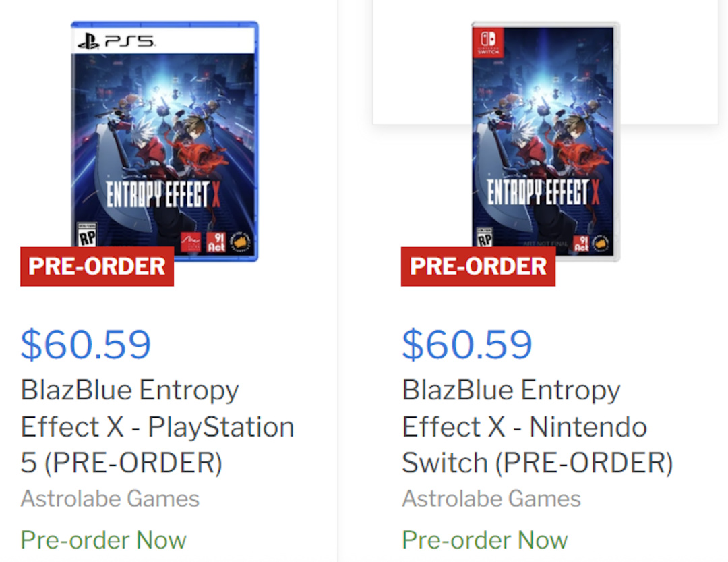
Task: Click the yellow round logo on PS5 cover
Action: (x=239, y=242)
